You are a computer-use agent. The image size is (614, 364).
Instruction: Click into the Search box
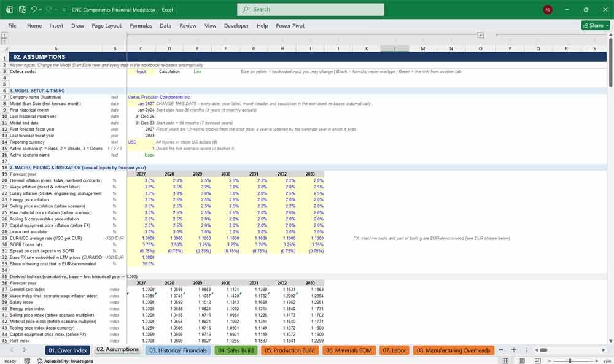[x=311, y=9]
